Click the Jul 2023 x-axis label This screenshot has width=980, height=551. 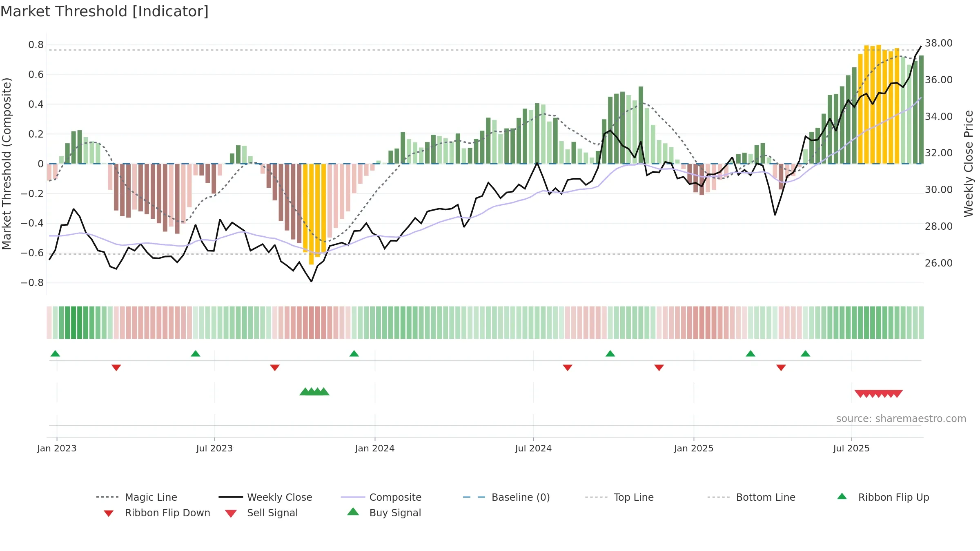pyautogui.click(x=214, y=448)
